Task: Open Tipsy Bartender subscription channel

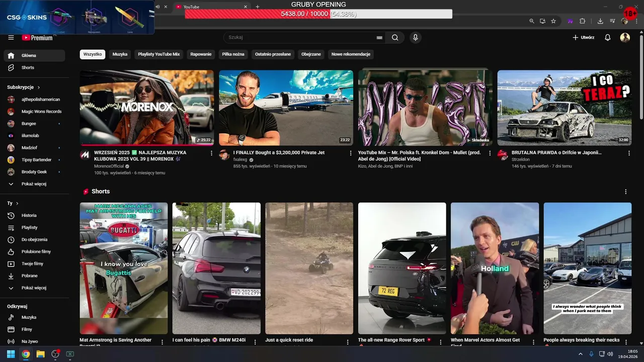Action: point(34,160)
